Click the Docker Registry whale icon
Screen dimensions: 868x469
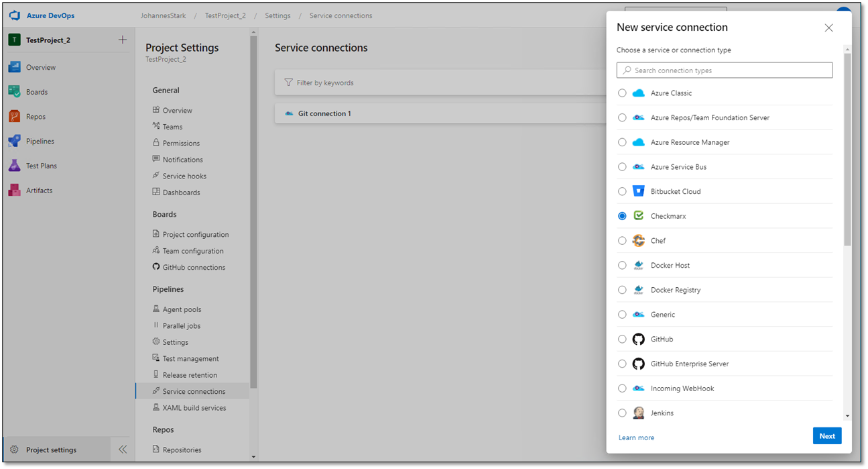click(638, 290)
